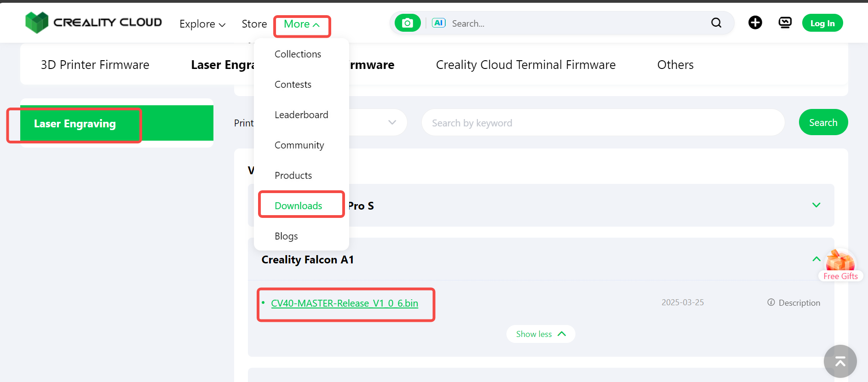Click the AI search badge
868x382 pixels.
point(439,23)
